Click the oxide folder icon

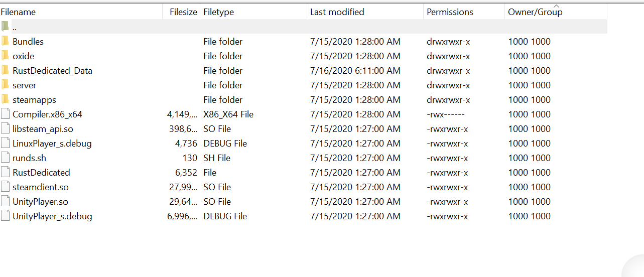point(5,56)
